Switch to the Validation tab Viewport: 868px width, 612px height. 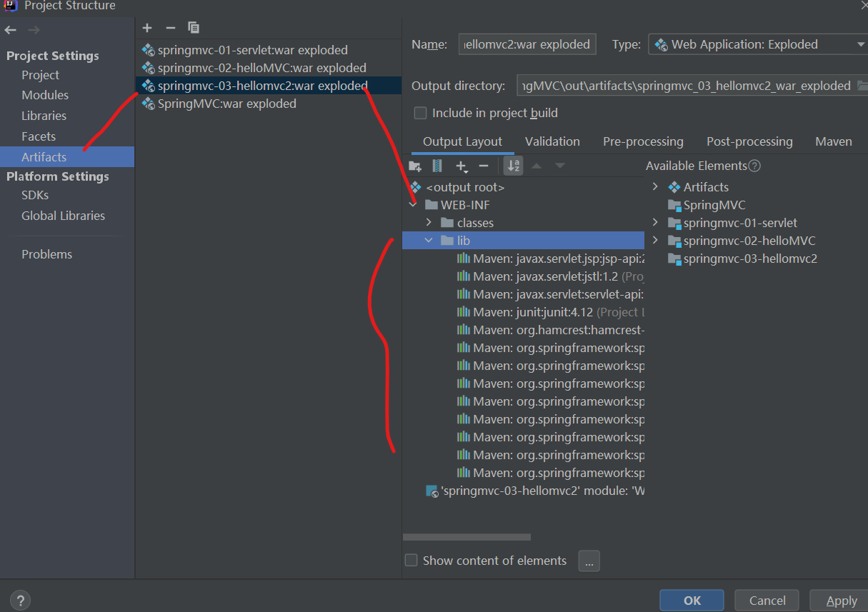tap(552, 141)
